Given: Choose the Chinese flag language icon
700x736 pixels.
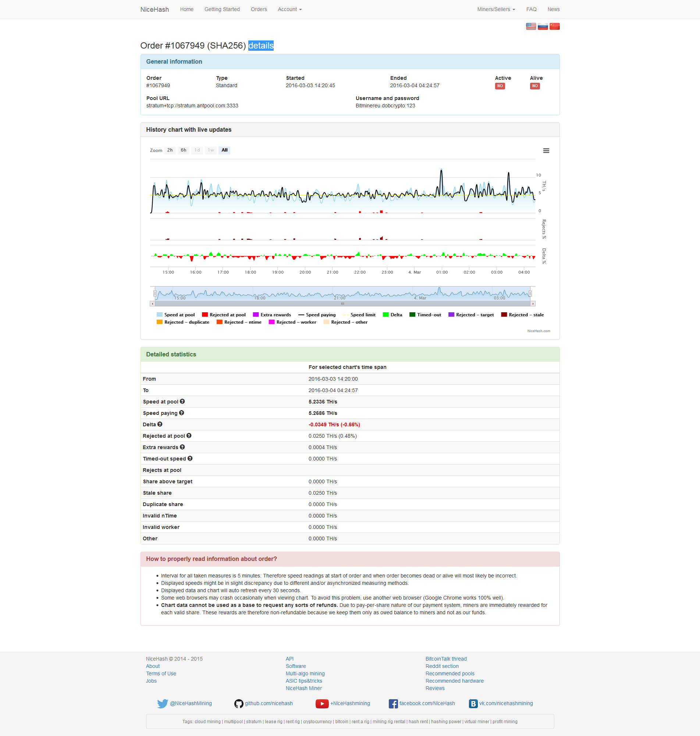Looking at the screenshot, I should pyautogui.click(x=554, y=26).
